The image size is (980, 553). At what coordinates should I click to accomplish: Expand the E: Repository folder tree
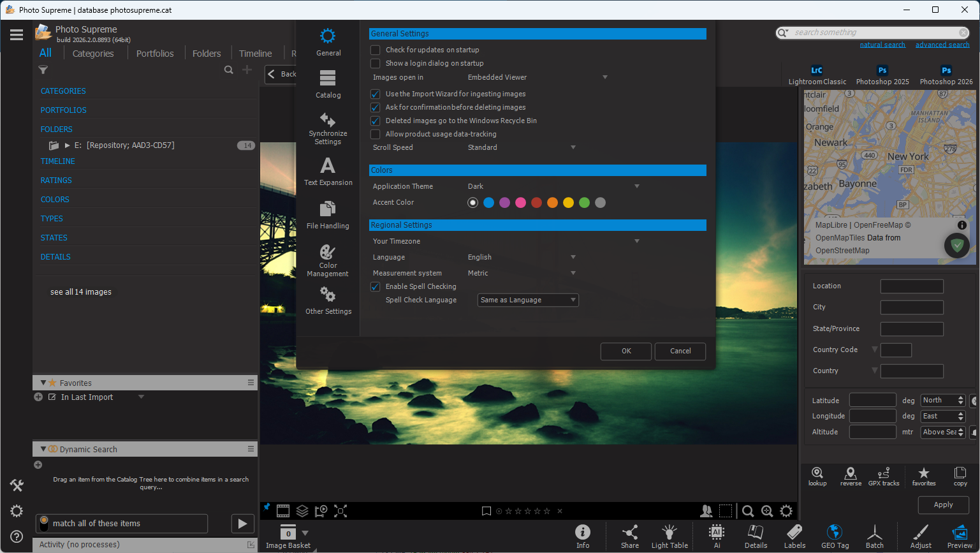point(68,145)
